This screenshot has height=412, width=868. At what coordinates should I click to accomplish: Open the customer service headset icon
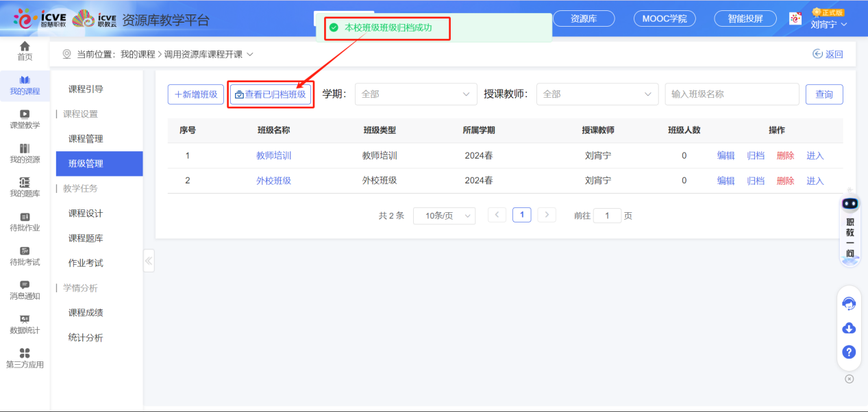point(848,302)
